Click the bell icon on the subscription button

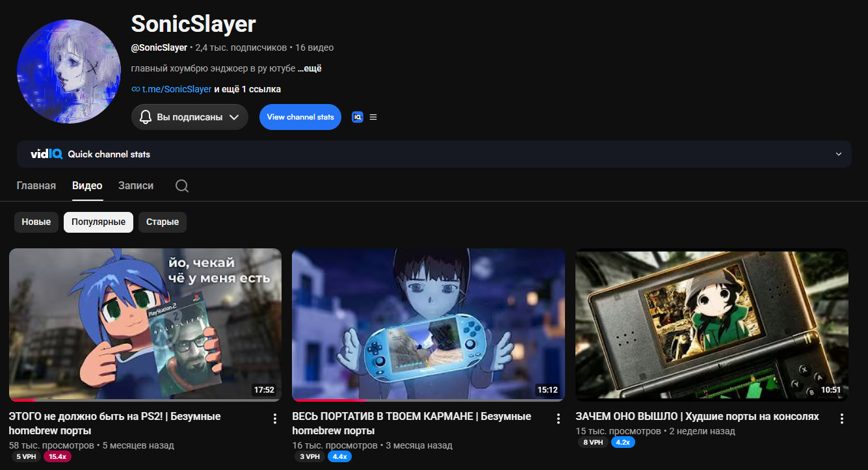pos(146,117)
